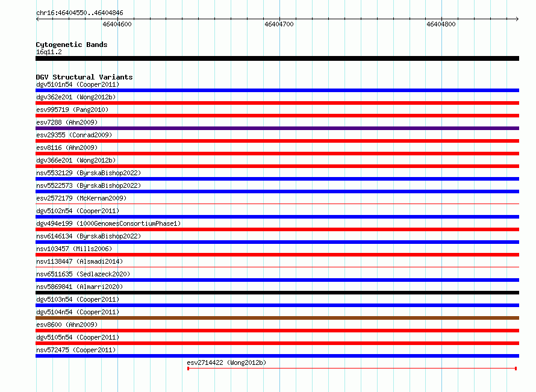Open the esv29355 (Conrad2009) label

point(74,135)
